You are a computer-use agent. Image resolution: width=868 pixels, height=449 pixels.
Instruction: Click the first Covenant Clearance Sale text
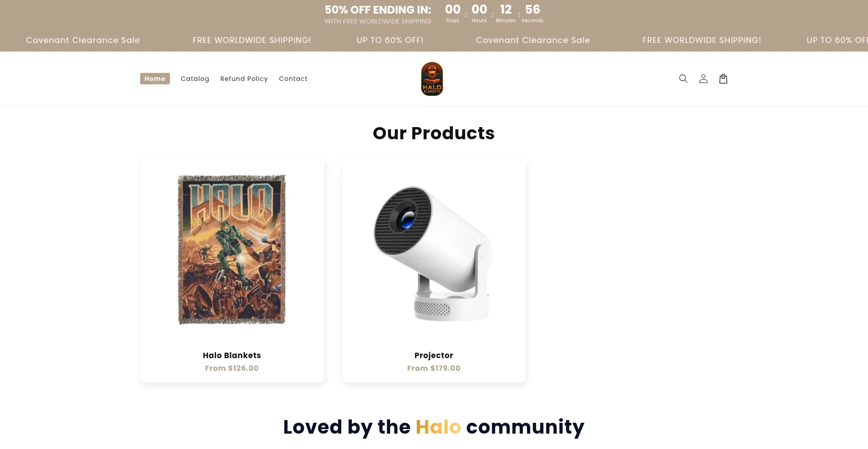(x=83, y=40)
